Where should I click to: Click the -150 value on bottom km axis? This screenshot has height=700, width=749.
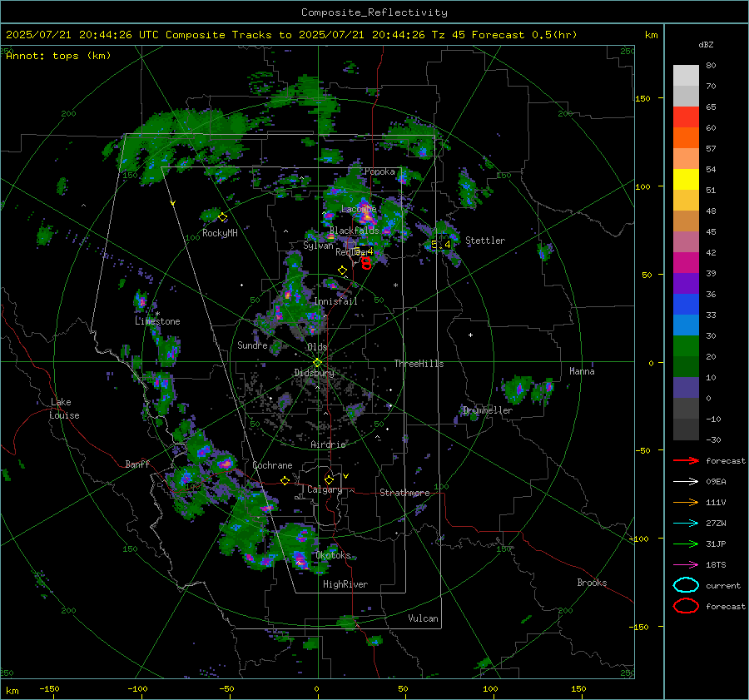[49, 688]
